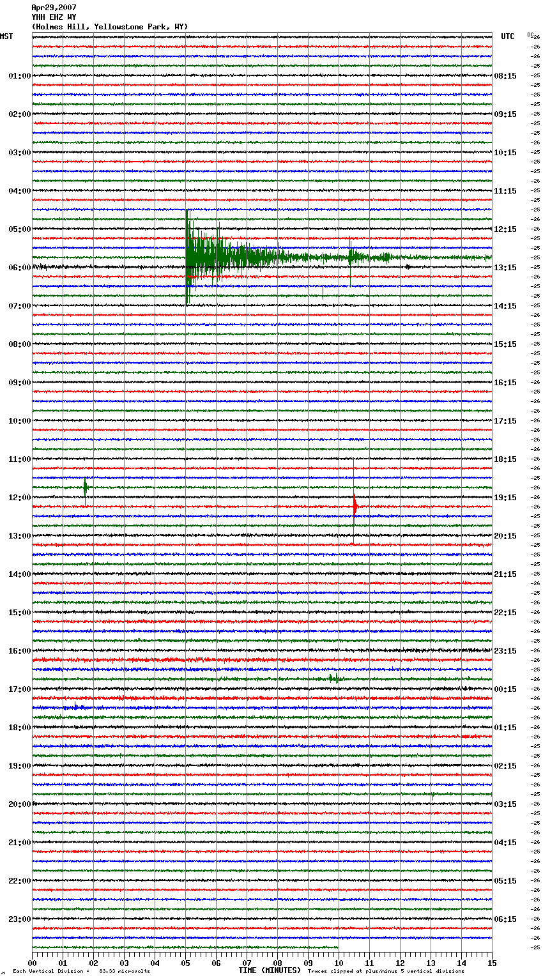Click the 12:15 UTC time label
Viewport: 543px width, 980px height.
click(x=505, y=229)
